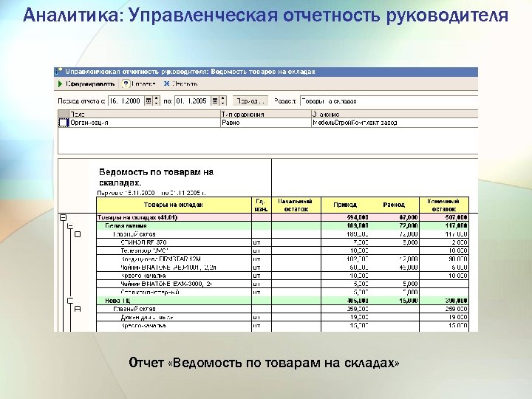Click the Расход column header
The width and height of the screenshot is (532, 399).
pyautogui.click(x=394, y=205)
